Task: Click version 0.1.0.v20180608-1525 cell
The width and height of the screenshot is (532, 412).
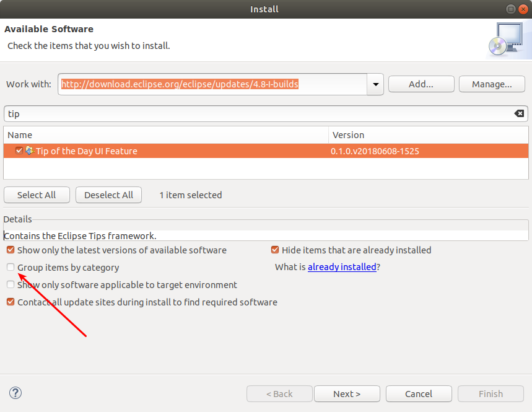Action: (x=375, y=151)
